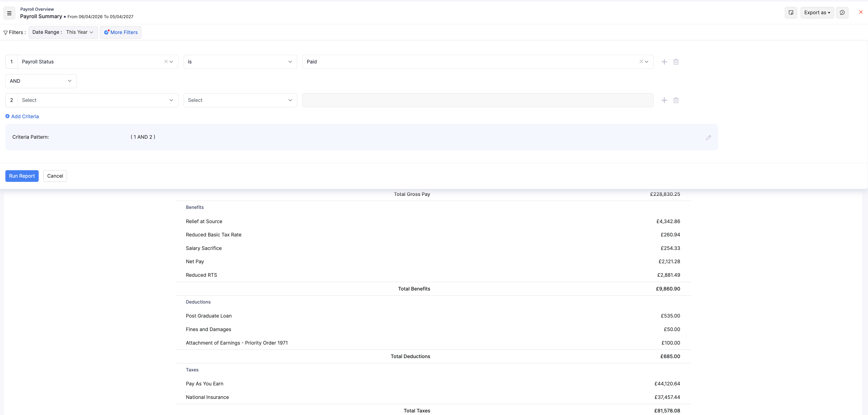Select the Post Graduate Loan row
This screenshot has height=415, width=868.
(x=433, y=316)
